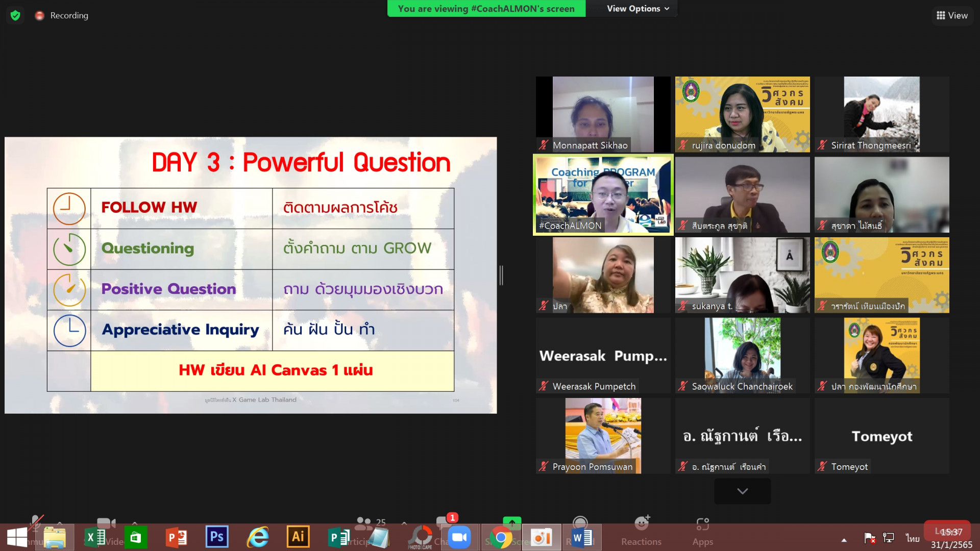Switch to the Zoom taskbar icon
The width and height of the screenshot is (980, 551).
coord(459,537)
